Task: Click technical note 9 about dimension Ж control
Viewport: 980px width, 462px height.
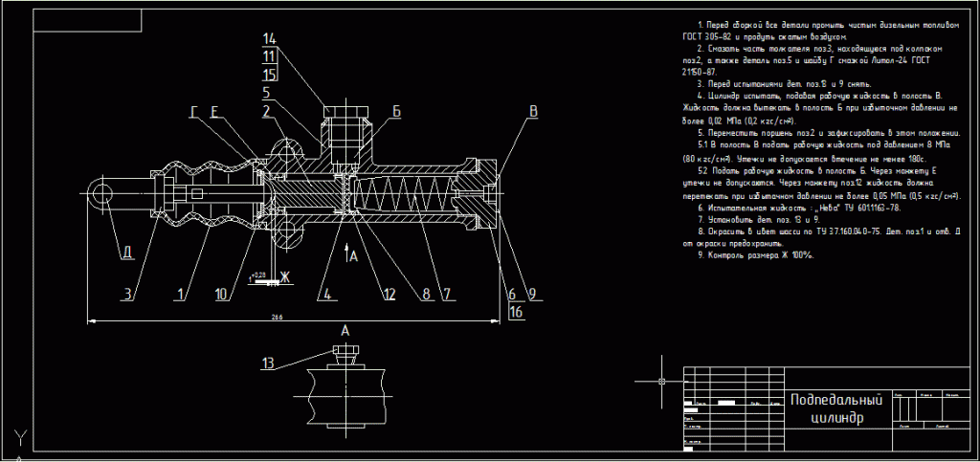Action: [x=757, y=254]
